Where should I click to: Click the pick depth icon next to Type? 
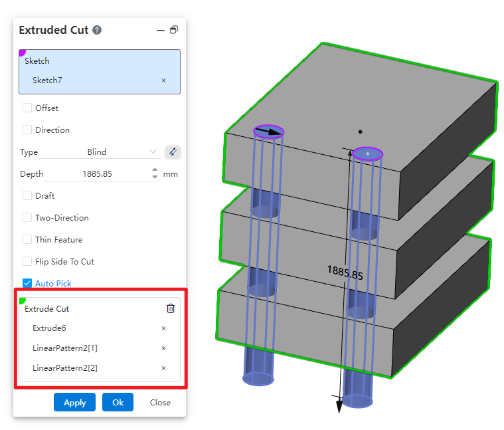[172, 152]
